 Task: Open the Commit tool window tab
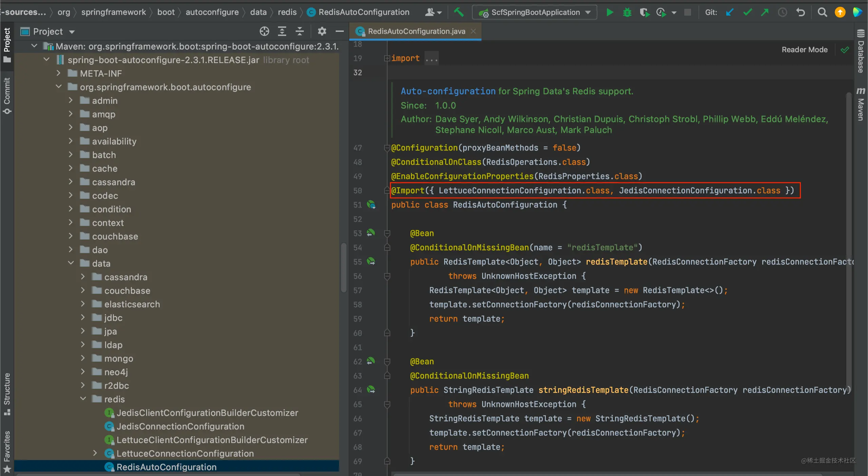coord(7,95)
